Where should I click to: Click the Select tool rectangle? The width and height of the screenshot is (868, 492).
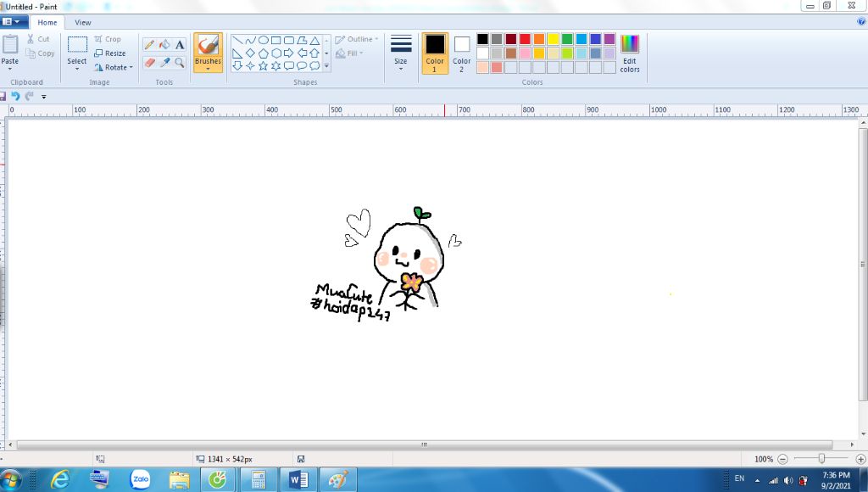point(77,44)
